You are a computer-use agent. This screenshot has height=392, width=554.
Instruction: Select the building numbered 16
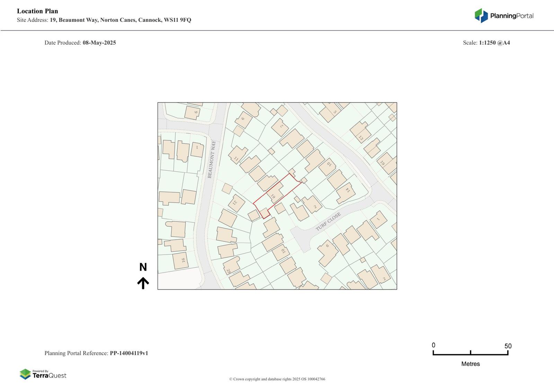(x=181, y=261)
